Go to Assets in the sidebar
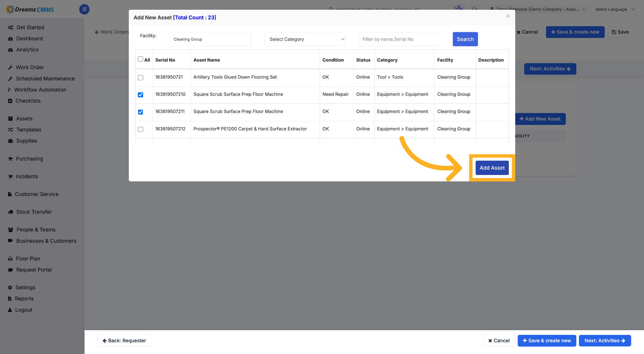644x354 pixels. pyautogui.click(x=24, y=119)
